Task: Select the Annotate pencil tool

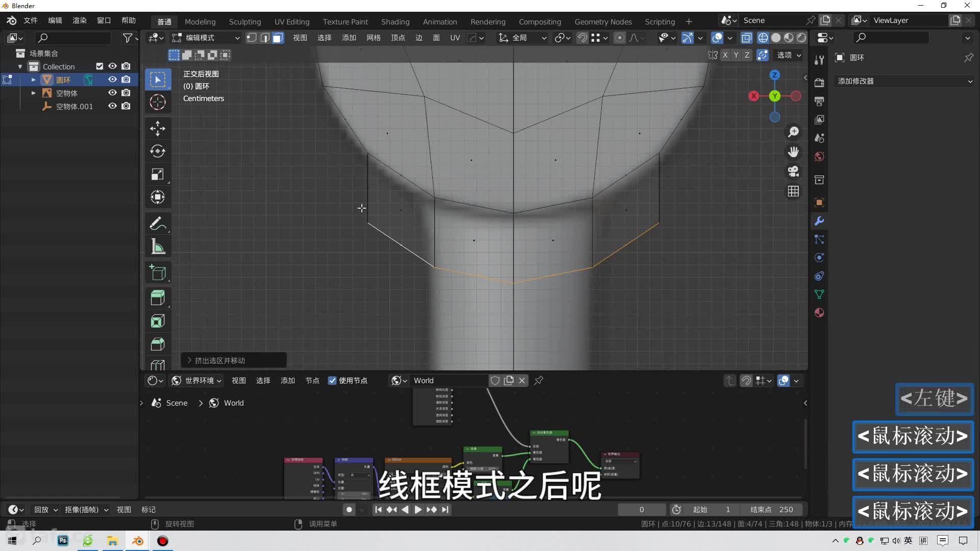Action: pyautogui.click(x=158, y=223)
